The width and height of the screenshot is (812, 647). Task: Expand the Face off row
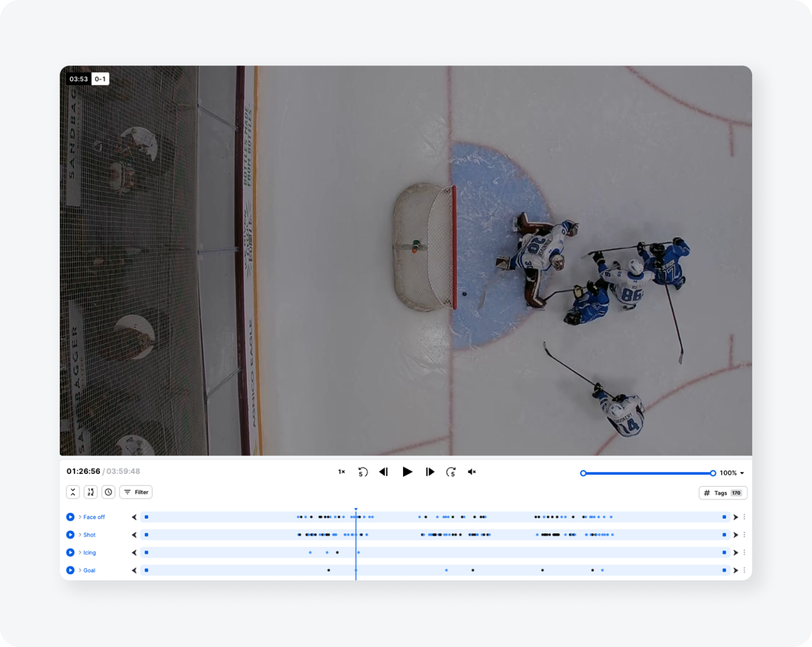80,517
